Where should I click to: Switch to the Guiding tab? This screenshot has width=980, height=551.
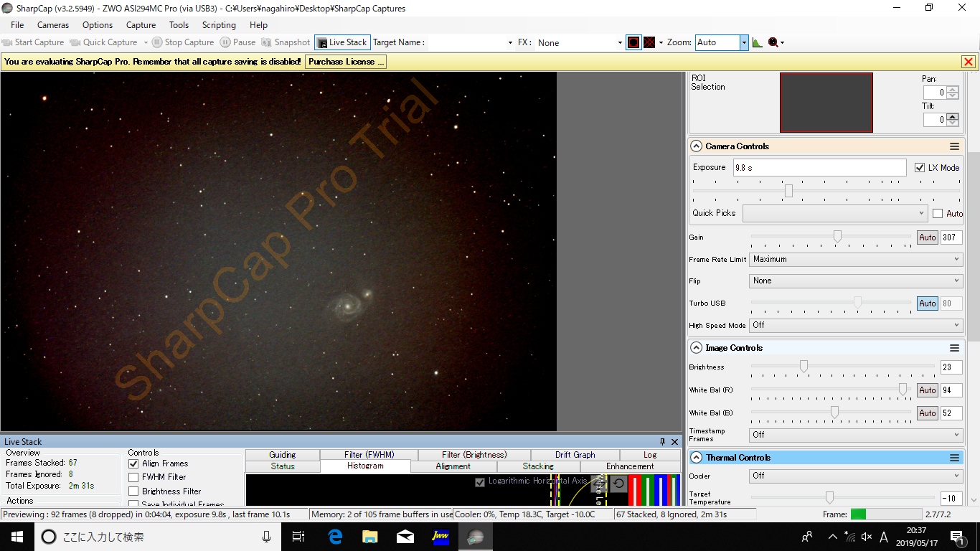point(283,455)
